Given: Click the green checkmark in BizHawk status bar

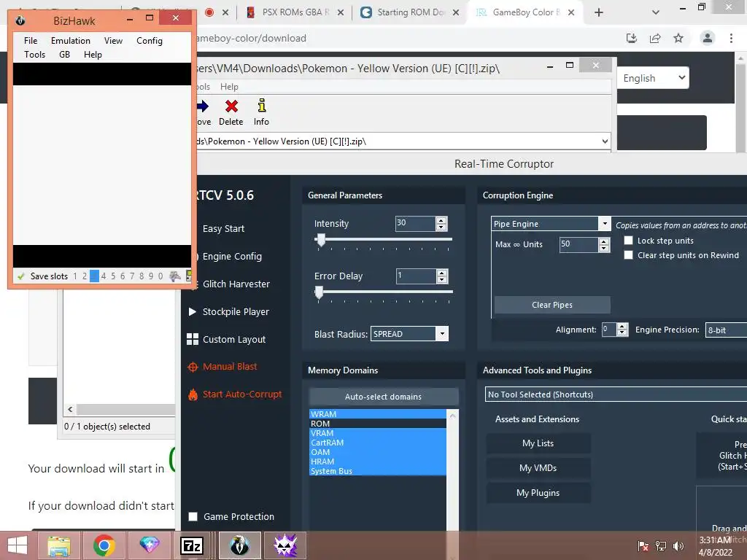Looking at the screenshot, I should pyautogui.click(x=20, y=276).
